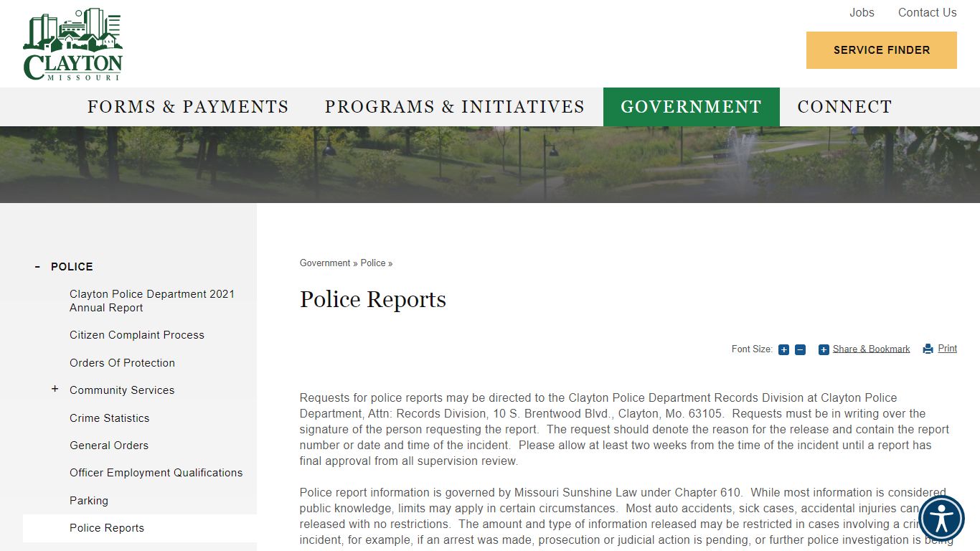
Task: Open Clayton Police Department 2021 Annual Report
Action: (x=152, y=301)
